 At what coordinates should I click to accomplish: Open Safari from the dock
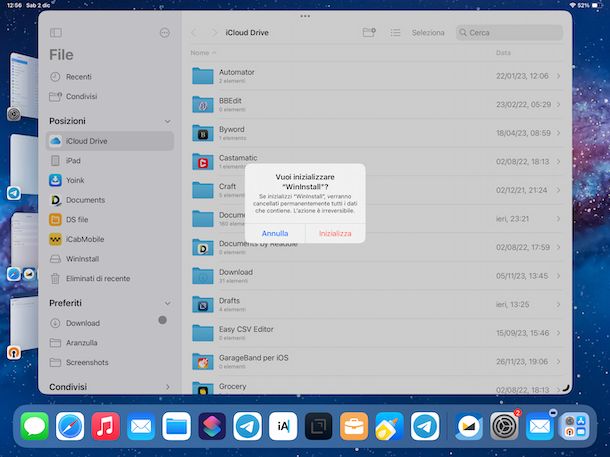(x=70, y=428)
